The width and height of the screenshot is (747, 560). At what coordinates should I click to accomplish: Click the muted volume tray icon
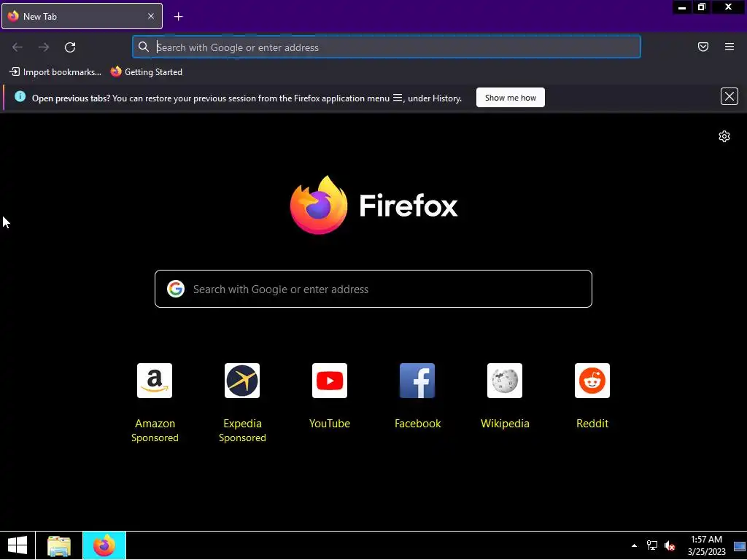(670, 545)
